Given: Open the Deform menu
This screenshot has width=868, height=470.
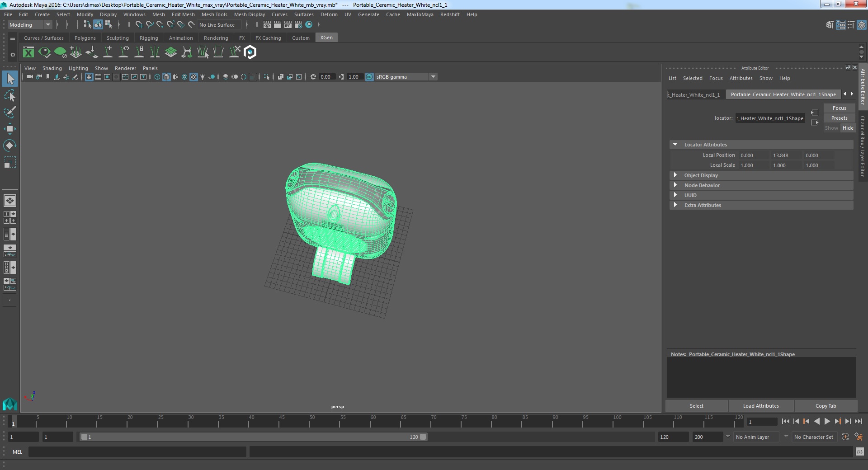Looking at the screenshot, I should 329,14.
